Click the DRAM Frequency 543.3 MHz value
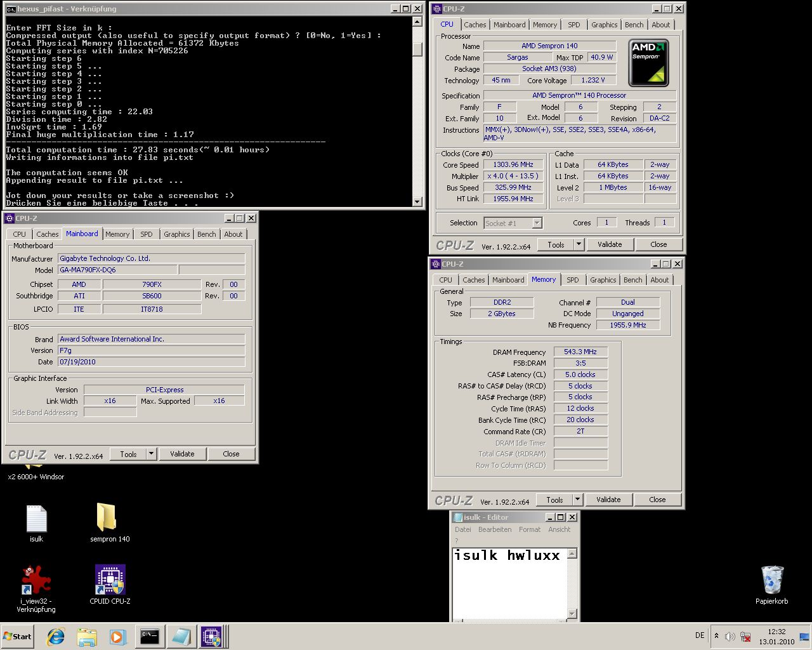This screenshot has width=812, height=650. tap(580, 352)
